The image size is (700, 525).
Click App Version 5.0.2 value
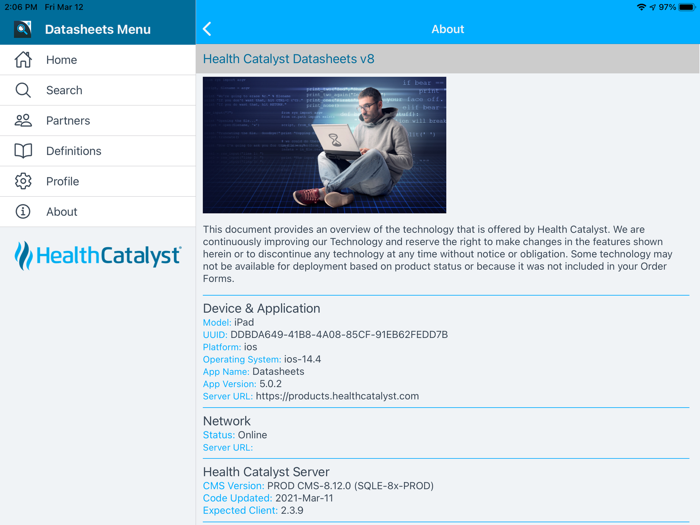(x=271, y=384)
